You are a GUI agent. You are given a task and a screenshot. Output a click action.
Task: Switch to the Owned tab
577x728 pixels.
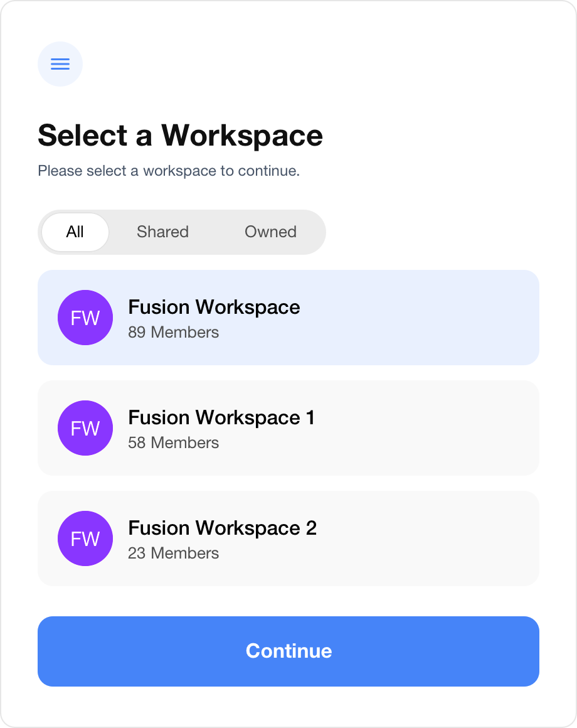click(x=270, y=232)
